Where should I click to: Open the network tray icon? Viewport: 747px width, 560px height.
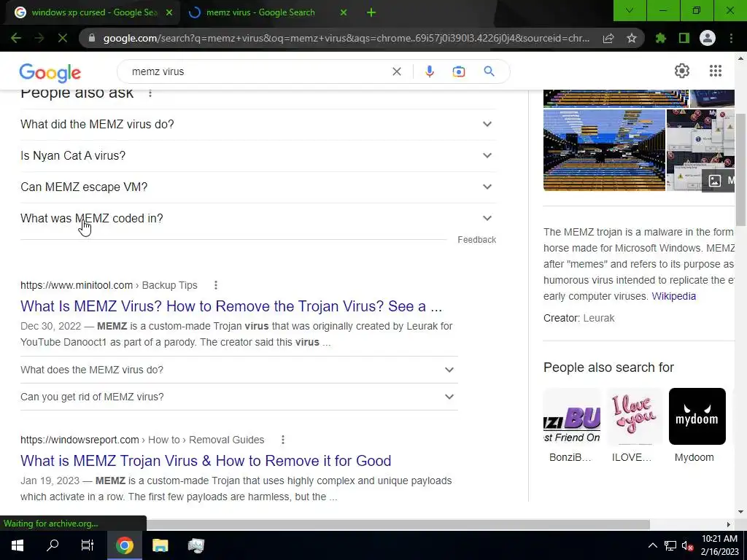(x=670, y=545)
